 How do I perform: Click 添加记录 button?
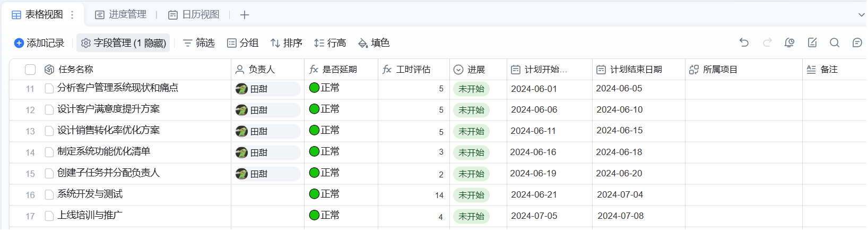(x=39, y=43)
